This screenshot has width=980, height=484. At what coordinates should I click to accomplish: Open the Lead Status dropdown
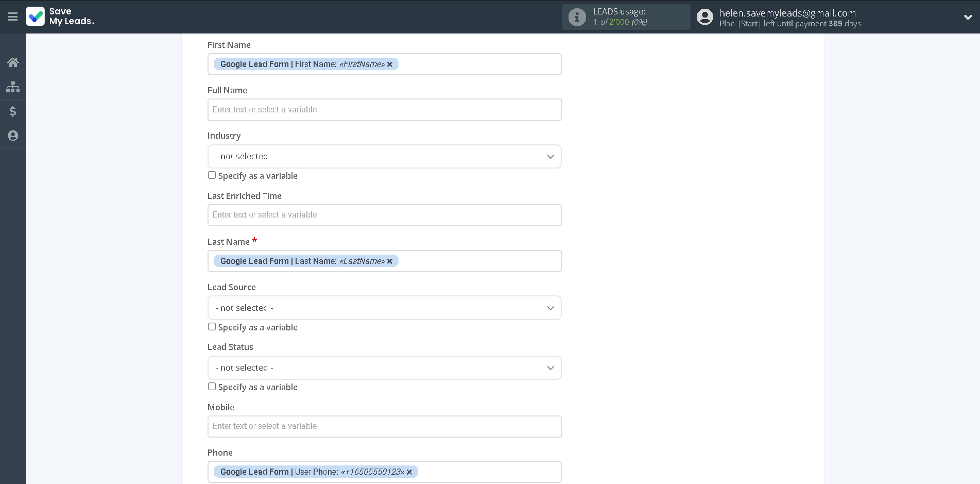point(384,368)
